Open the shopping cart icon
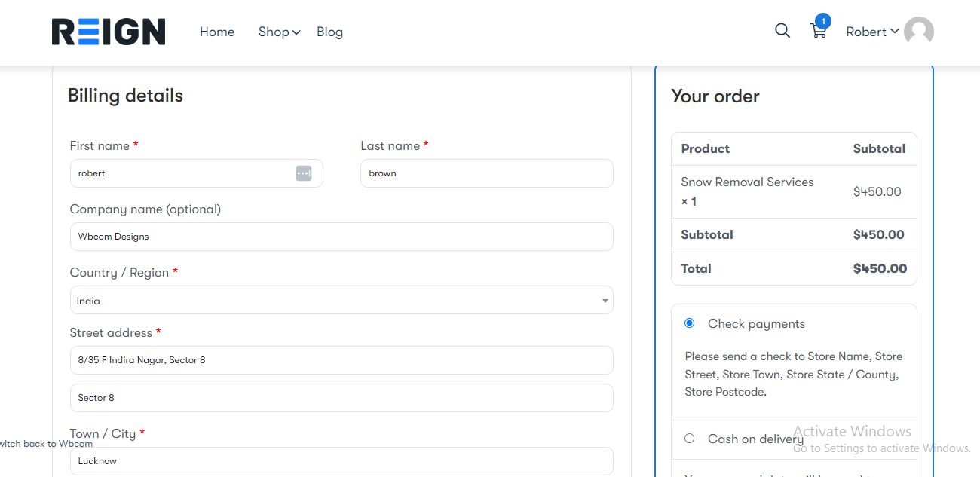This screenshot has width=980, height=477. click(818, 31)
